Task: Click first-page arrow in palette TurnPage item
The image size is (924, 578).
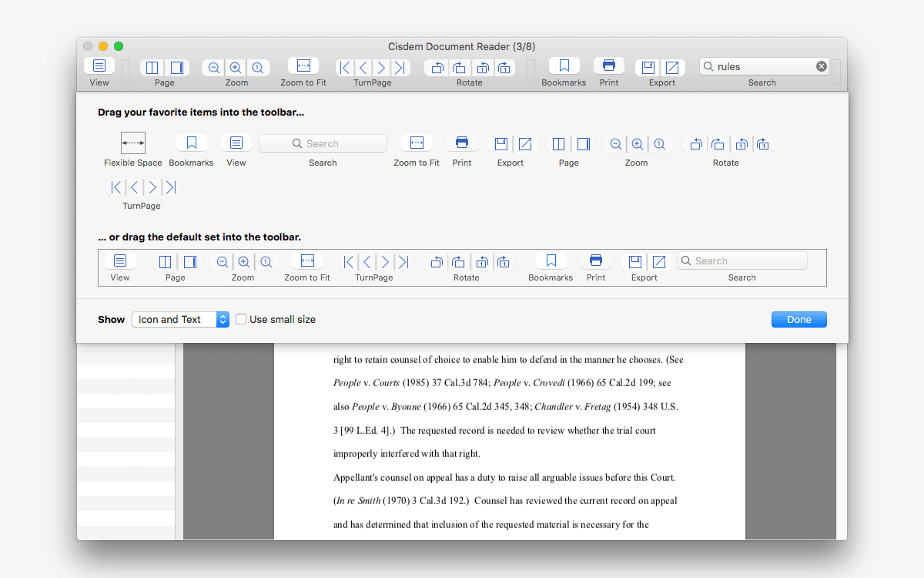Action: tap(115, 187)
